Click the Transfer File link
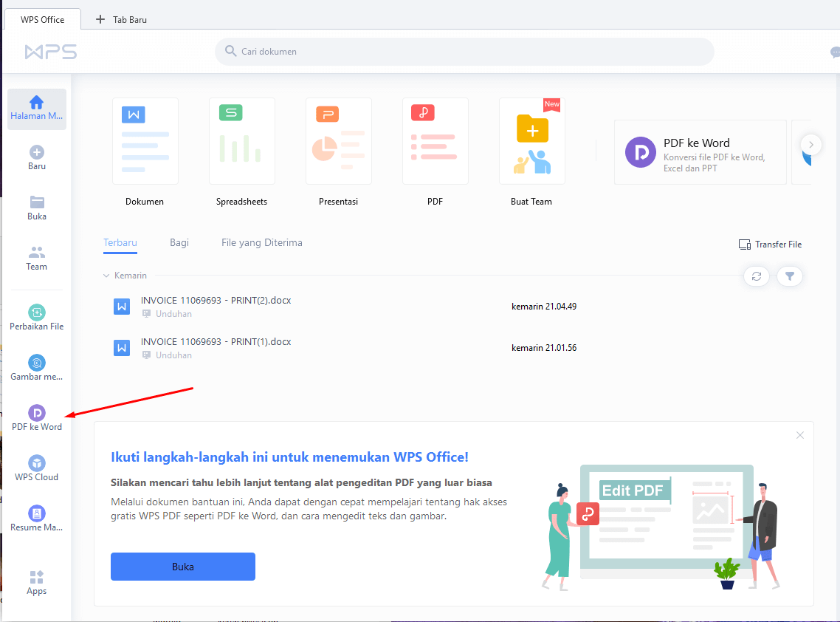Screen dimensions: 840x622 tap(770, 245)
